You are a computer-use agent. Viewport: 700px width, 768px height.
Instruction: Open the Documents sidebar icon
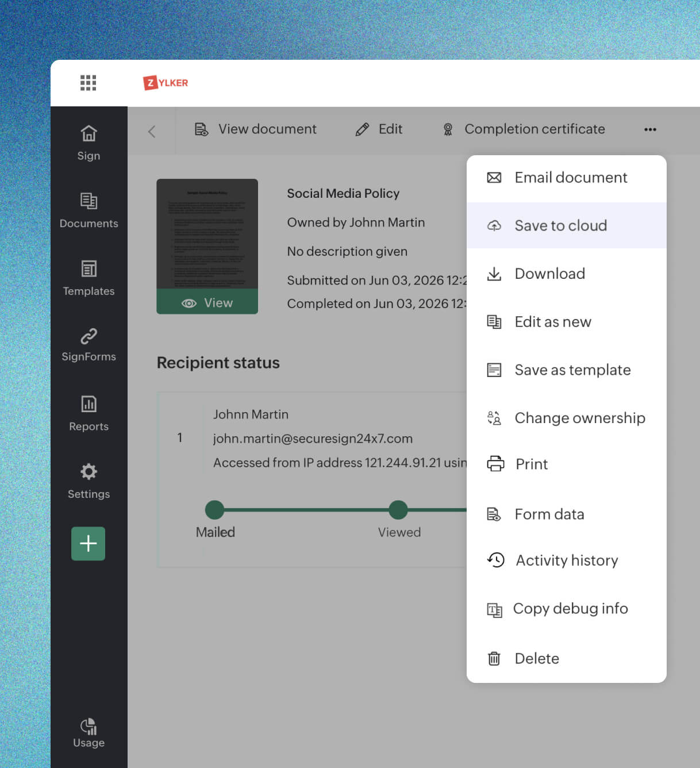pos(89,201)
